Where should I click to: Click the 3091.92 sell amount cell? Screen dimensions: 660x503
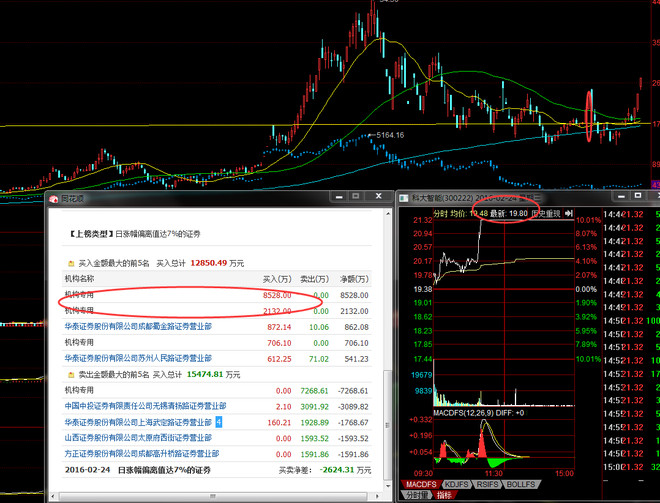click(x=314, y=407)
